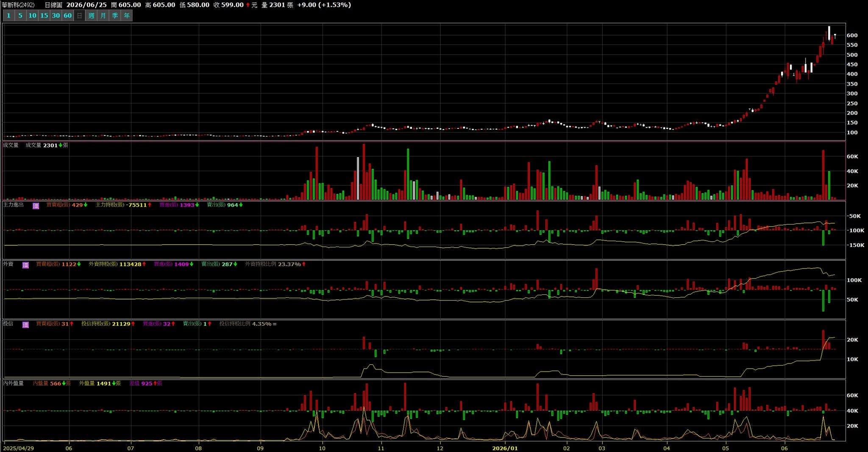This screenshot has width=868, height=452.
Task: Click the opening price 開 605.00
Action: [126, 5]
